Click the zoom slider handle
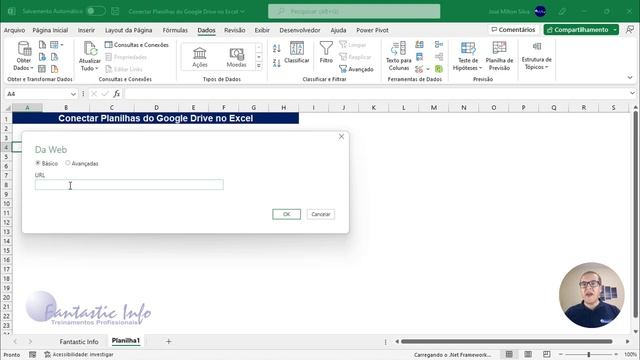Viewport: 640px width, 360px height. pos(589,354)
